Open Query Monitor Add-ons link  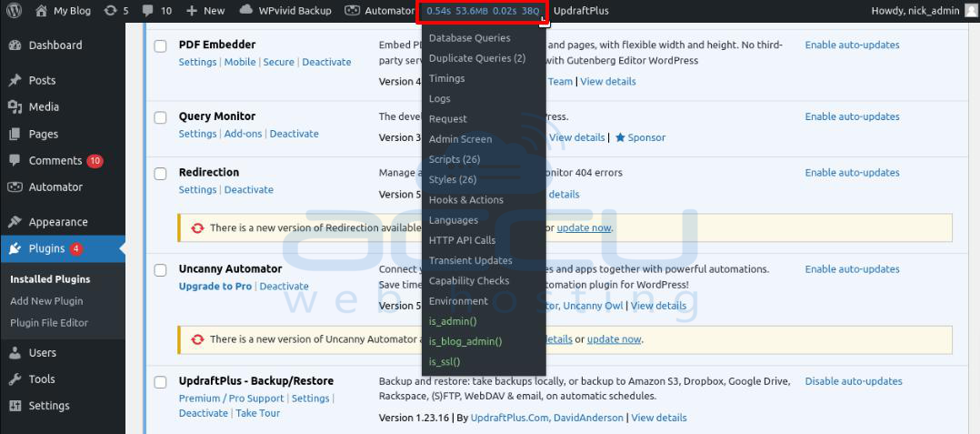point(243,134)
